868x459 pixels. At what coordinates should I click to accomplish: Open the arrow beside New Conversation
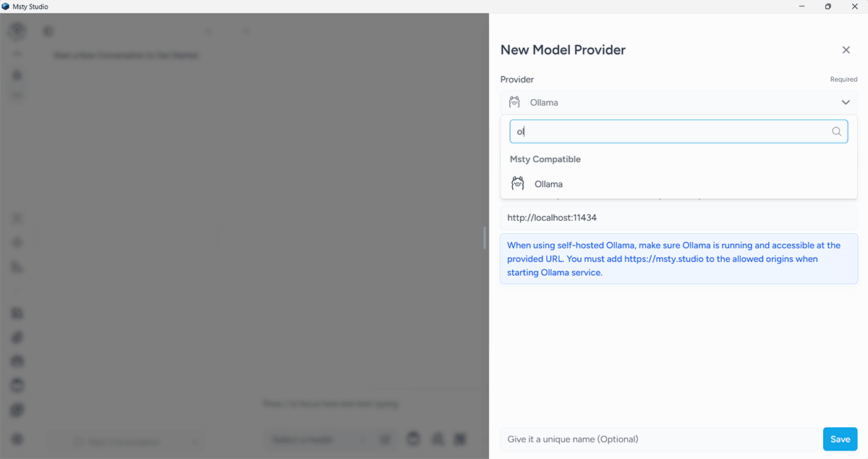click(195, 442)
